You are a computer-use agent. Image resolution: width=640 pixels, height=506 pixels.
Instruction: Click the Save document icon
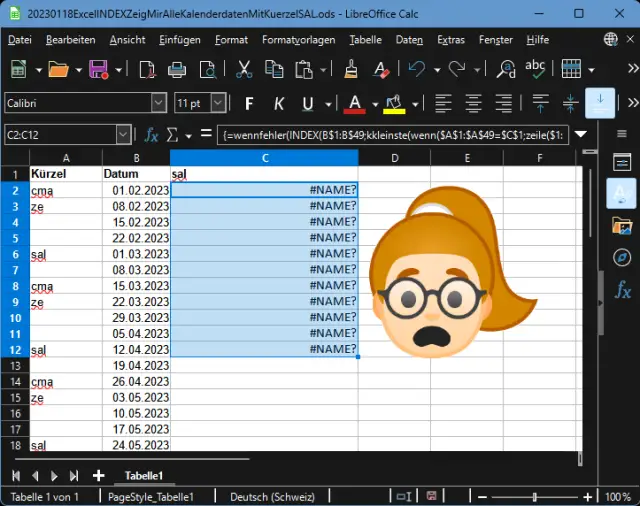pyautogui.click(x=99, y=69)
